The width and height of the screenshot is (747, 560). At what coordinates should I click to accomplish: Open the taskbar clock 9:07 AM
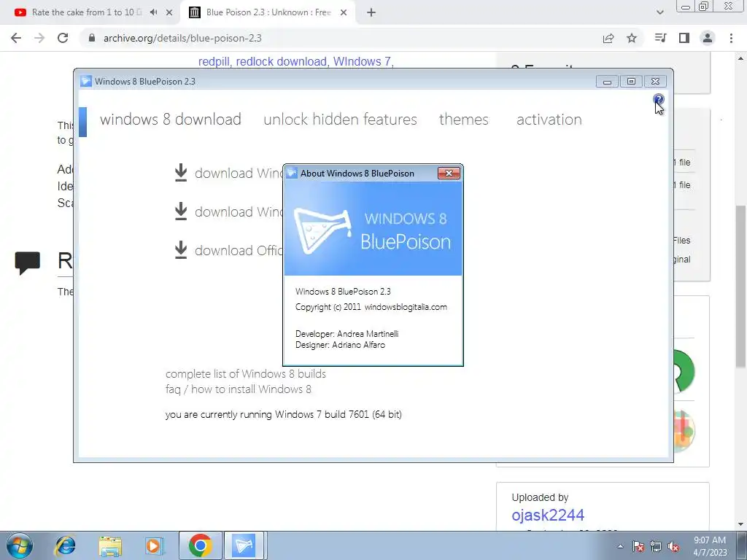coord(710,546)
